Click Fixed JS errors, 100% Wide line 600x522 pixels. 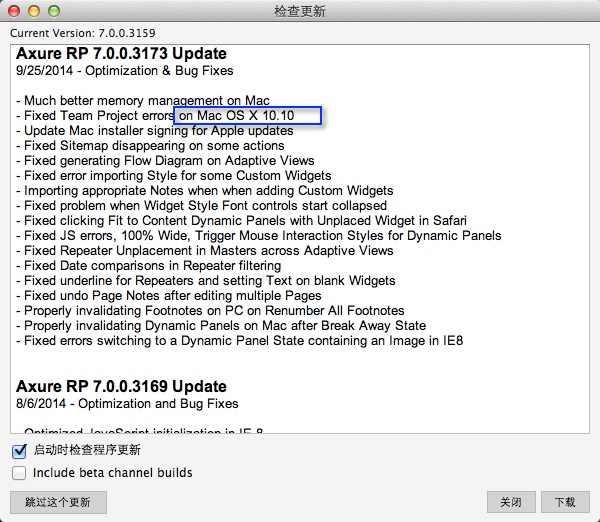pyautogui.click(x=259, y=236)
